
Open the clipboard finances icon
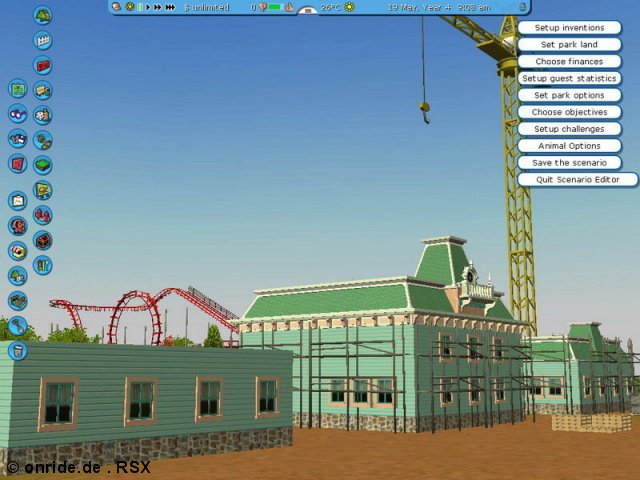(18, 201)
